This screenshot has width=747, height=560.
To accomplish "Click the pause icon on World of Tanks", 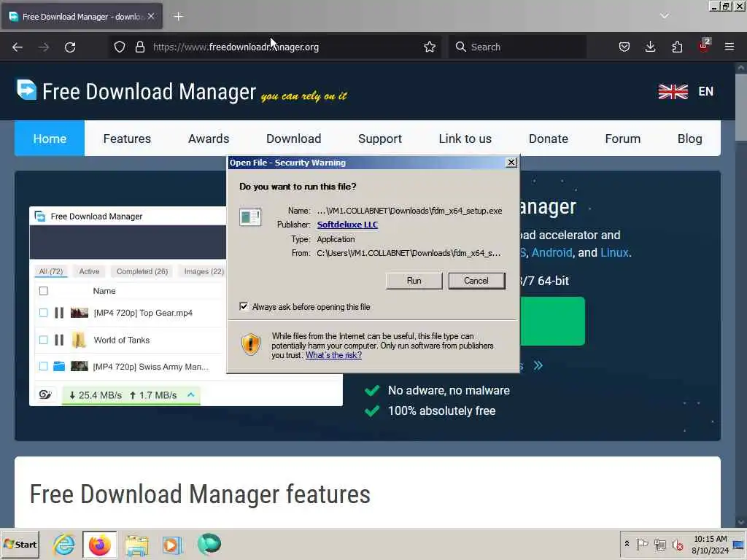I will tap(59, 340).
